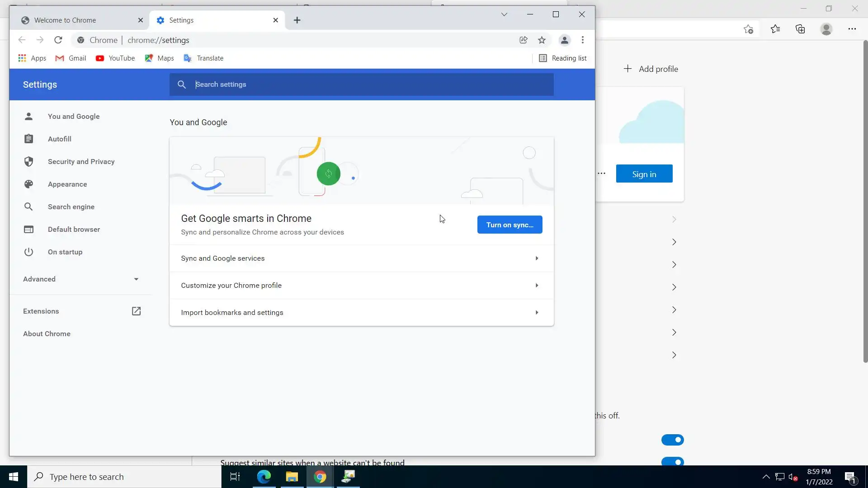The width and height of the screenshot is (868, 488).
Task: Expand Import bookmarks and settings
Action: pos(361,313)
